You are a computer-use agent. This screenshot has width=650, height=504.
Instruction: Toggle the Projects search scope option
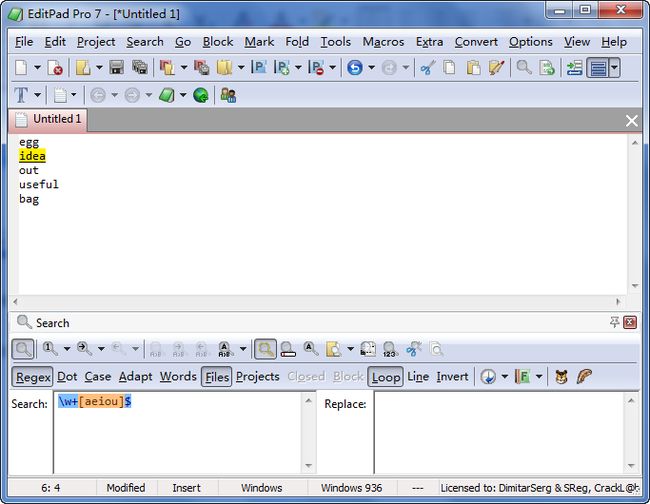257,376
